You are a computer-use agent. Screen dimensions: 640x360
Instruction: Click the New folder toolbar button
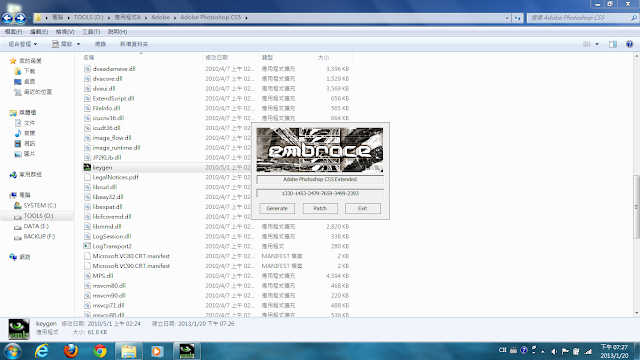click(134, 44)
